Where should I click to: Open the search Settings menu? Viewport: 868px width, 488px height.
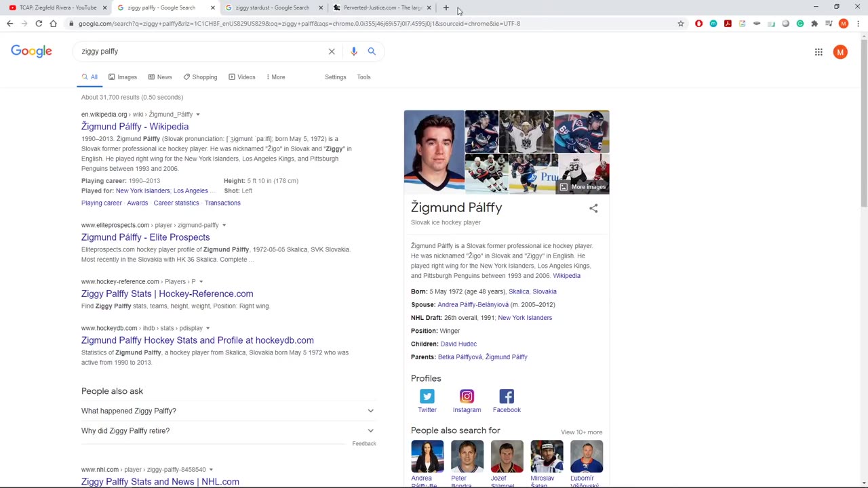coord(335,77)
